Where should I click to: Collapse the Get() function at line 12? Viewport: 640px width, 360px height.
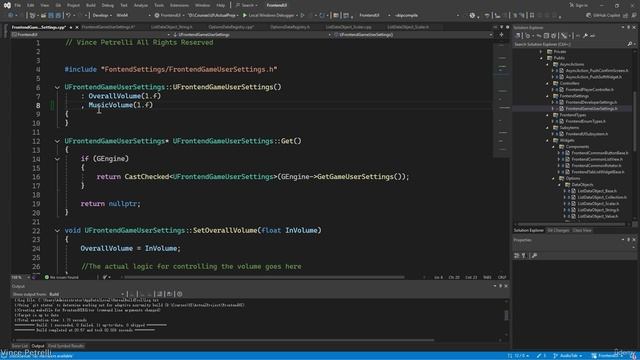[57, 141]
